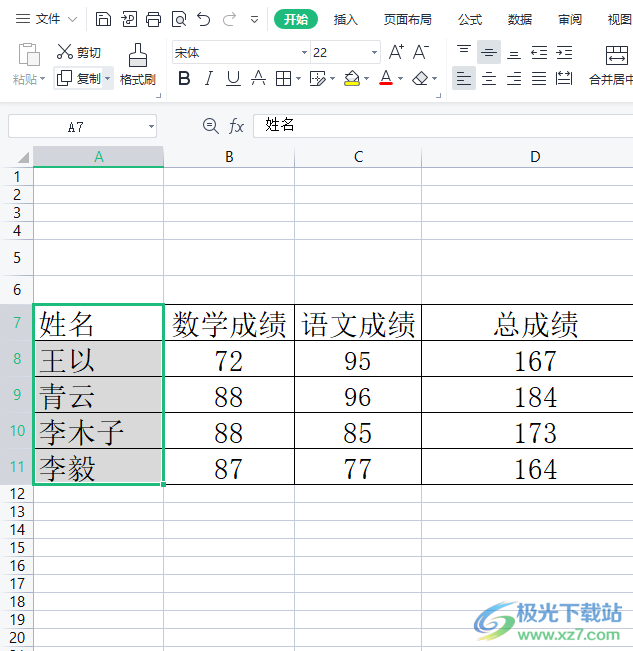
Task: Click the fx insert function icon
Action: pyautogui.click(x=236, y=126)
